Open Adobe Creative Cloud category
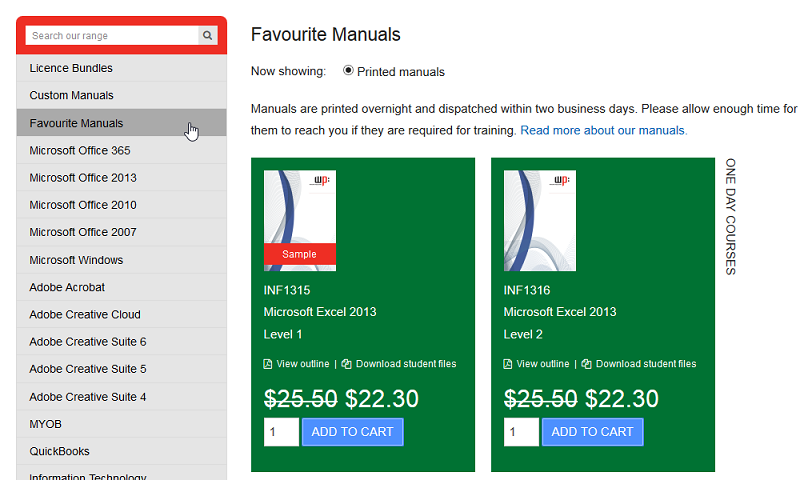Image resolution: width=800 pixels, height=480 pixels. click(x=121, y=314)
